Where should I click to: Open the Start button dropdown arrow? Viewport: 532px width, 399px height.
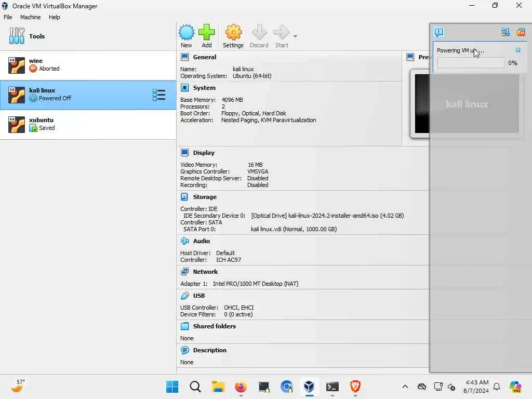tap(295, 36)
